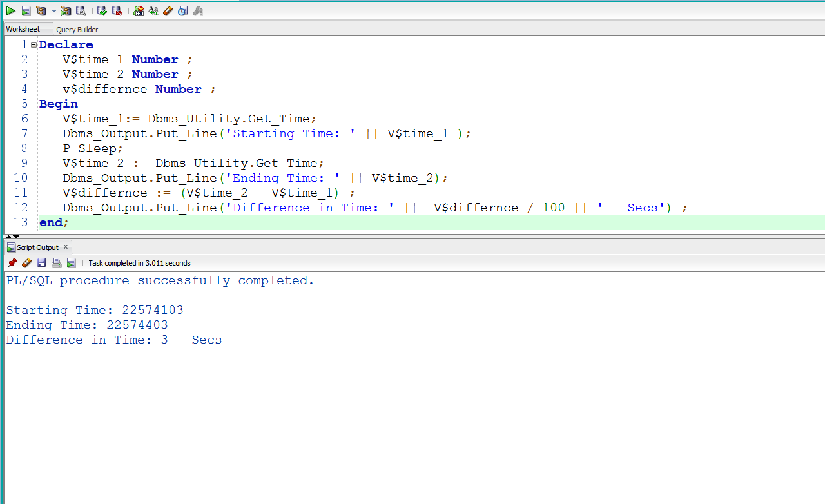Image resolution: width=825 pixels, height=504 pixels.
Task: Click the script icon after the printer icon
Action: pos(71,263)
